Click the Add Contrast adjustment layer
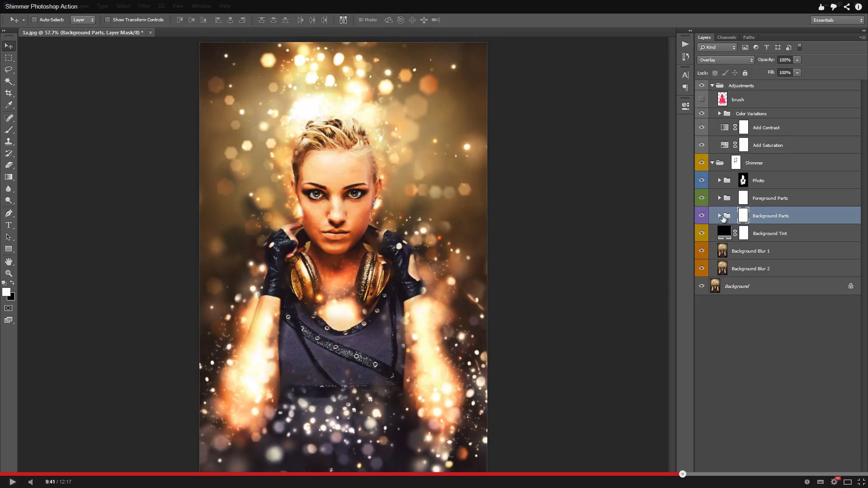The height and width of the screenshot is (488, 868). click(766, 127)
